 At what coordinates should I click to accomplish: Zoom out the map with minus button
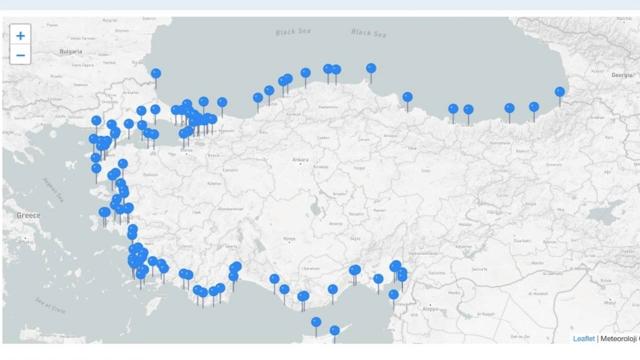coord(20,55)
